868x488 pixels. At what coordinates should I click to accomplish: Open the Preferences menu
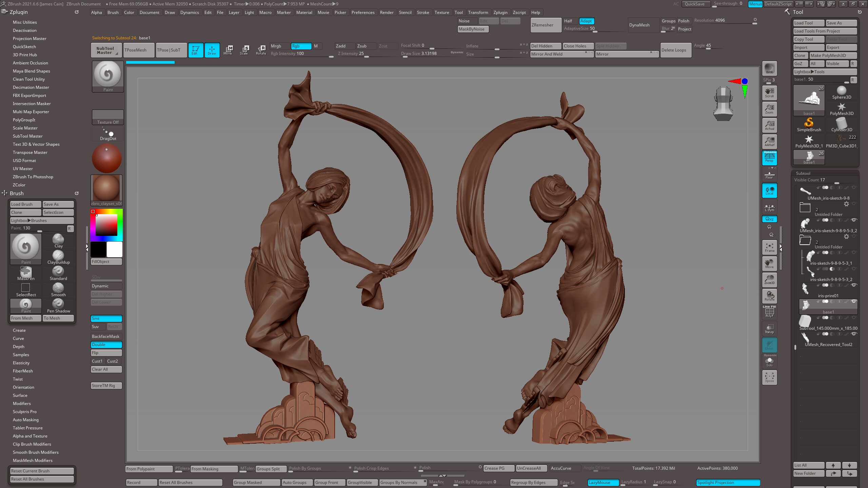click(363, 12)
